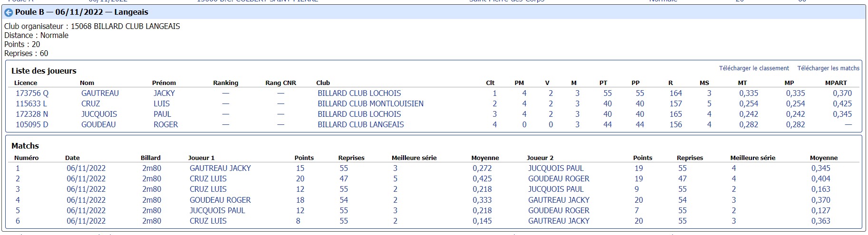This screenshot has width=868, height=235.
Task: Click JUCQUOIS PAUL as Joueur 2 in match 3
Action: tap(556, 189)
